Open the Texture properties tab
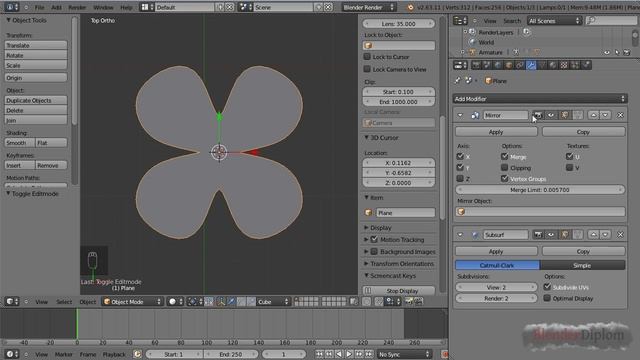Viewport: 640px width, 360px height. pyautogui.click(x=564, y=65)
